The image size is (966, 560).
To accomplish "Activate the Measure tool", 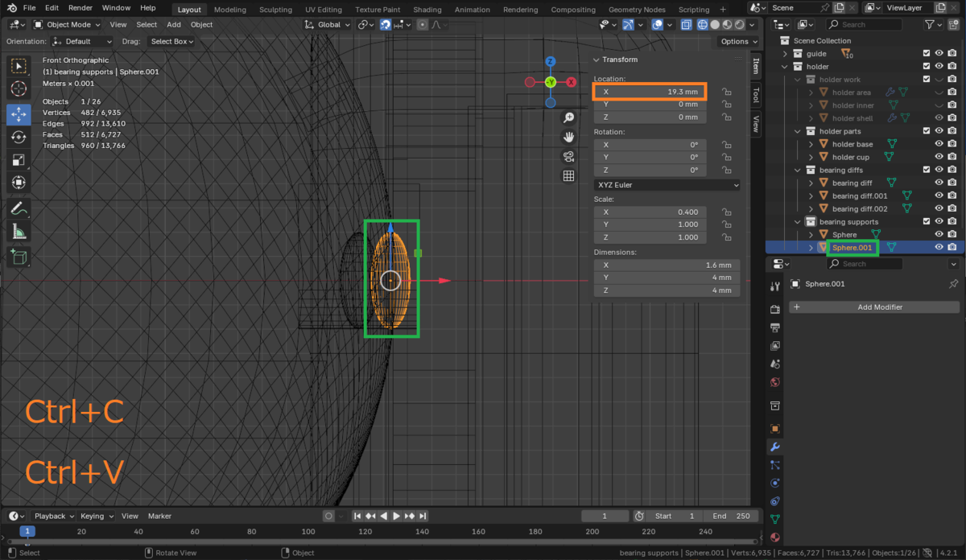I will [x=19, y=232].
